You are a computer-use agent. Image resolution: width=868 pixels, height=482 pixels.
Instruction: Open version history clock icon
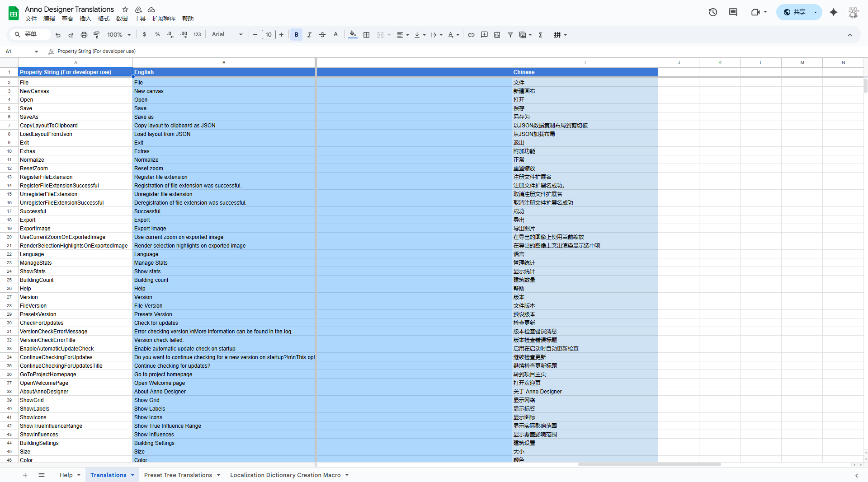(x=713, y=12)
